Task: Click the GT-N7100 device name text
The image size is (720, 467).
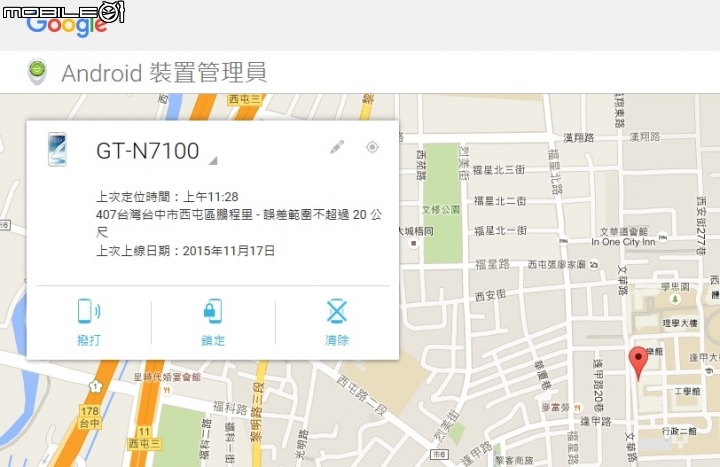Action: (x=147, y=151)
